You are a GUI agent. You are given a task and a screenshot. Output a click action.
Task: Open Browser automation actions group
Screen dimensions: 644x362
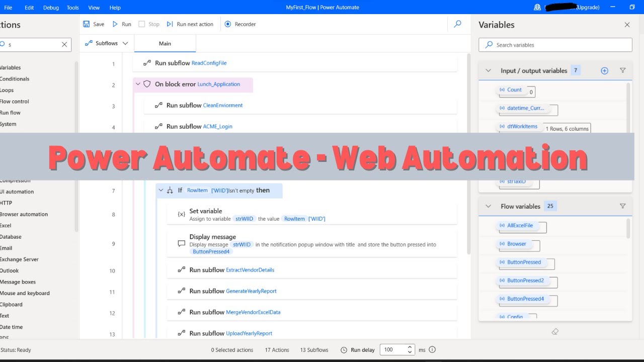click(24, 214)
